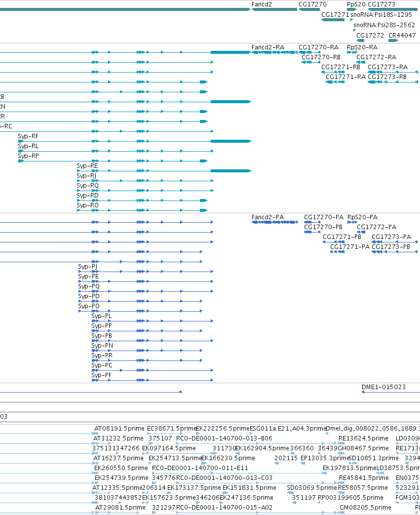420x515 pixels.
Task: Select the CG17270-RB transcript label
Action: [x=321, y=57]
